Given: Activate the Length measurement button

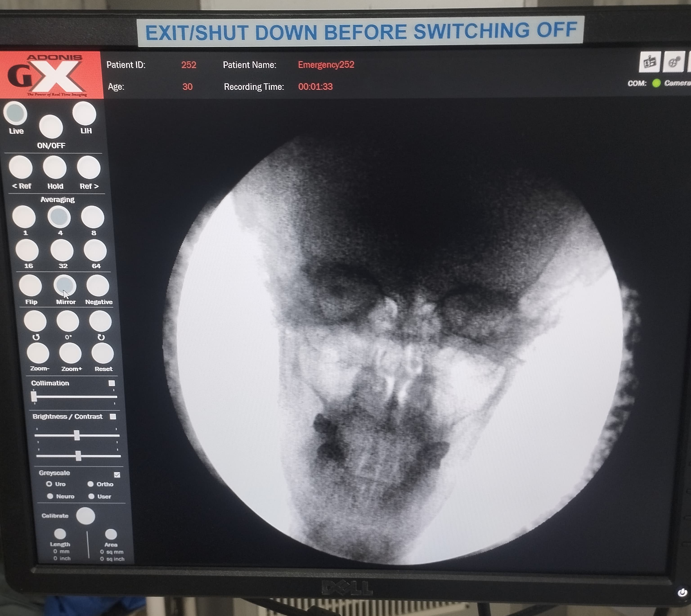Looking at the screenshot, I should 60,534.
